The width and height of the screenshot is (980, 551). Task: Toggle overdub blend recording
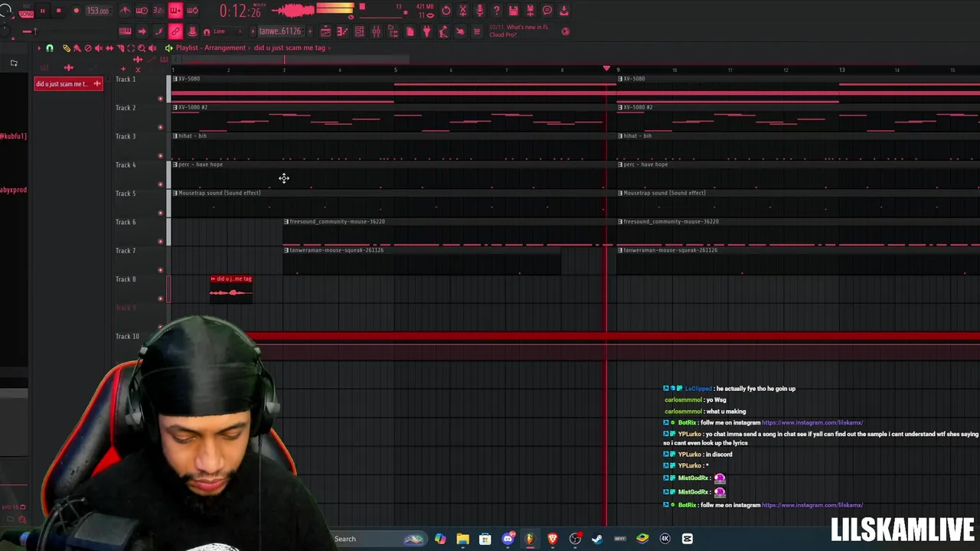click(175, 11)
